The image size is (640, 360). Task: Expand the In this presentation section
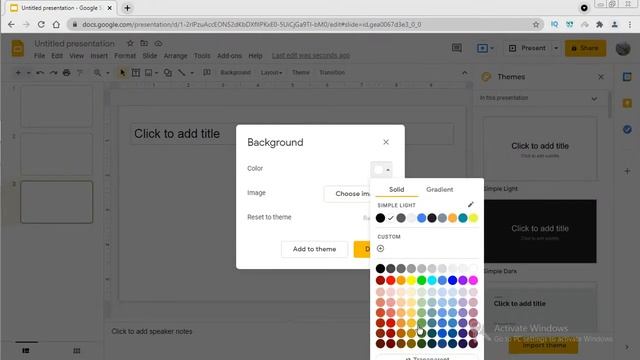tap(594, 98)
